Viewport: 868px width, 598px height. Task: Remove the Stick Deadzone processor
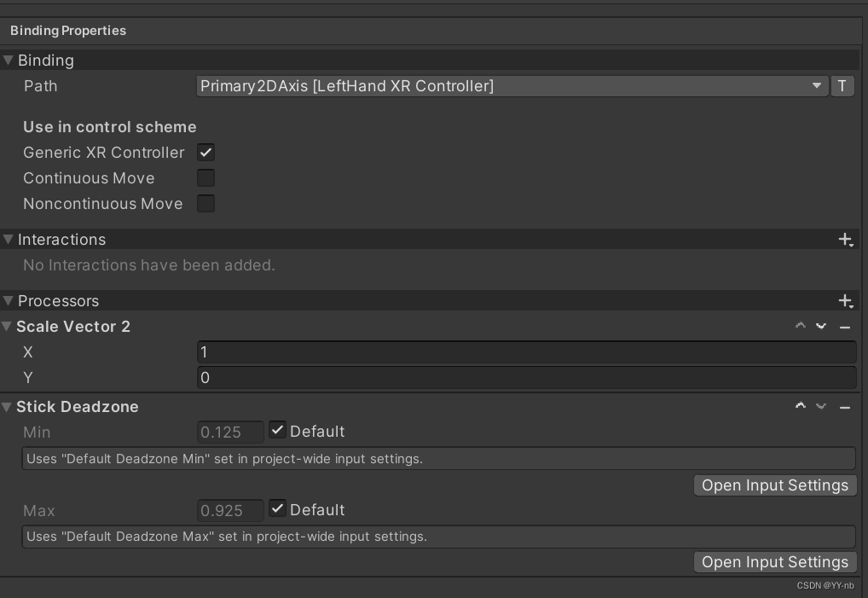845,407
